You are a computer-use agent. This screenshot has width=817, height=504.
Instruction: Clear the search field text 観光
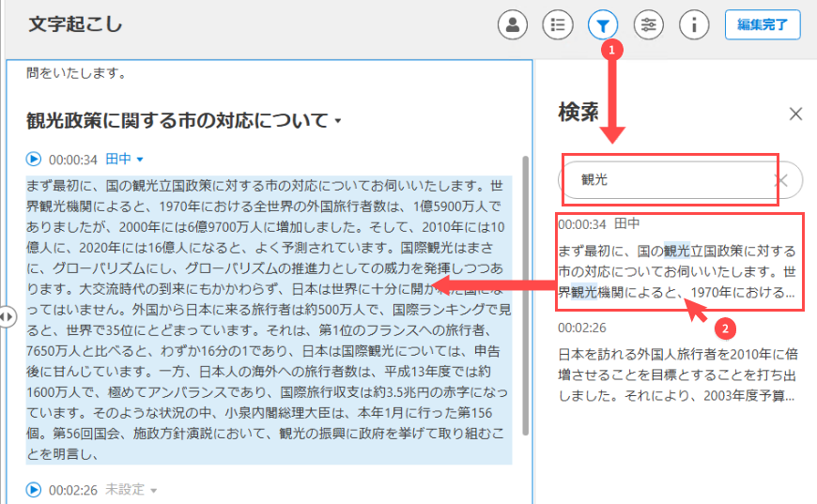780,180
